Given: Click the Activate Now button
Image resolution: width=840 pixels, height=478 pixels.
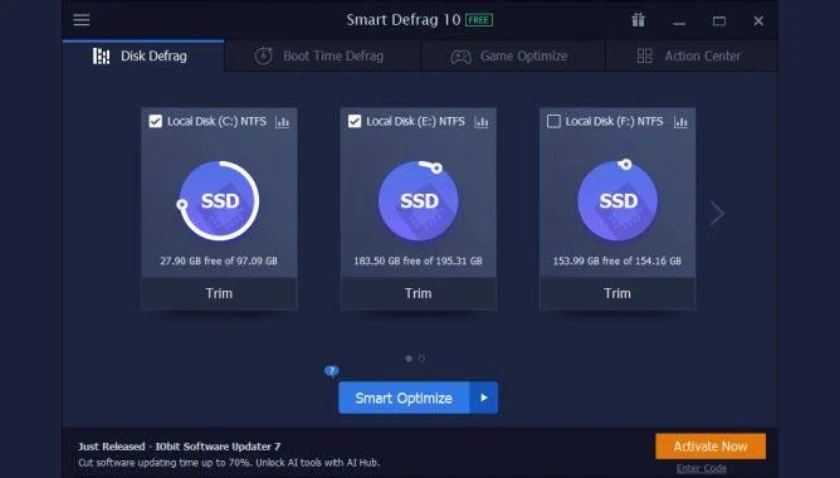Looking at the screenshot, I should coord(710,446).
